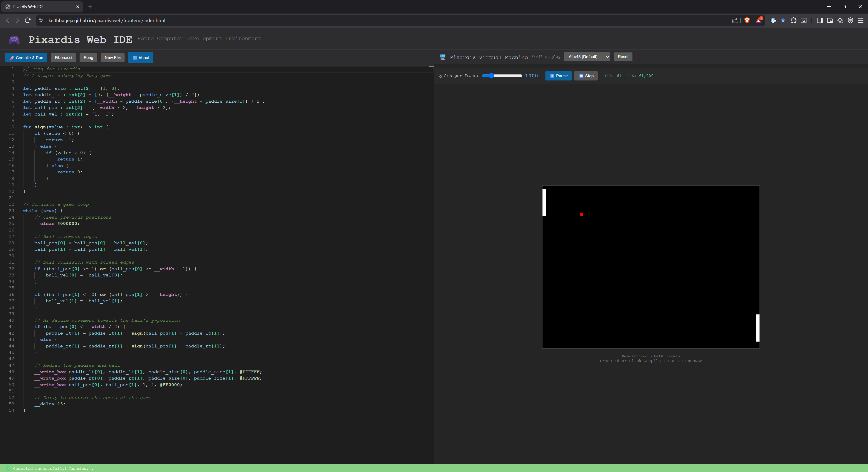
Task: Click the rocket icon on Compile & Run
Action: click(12, 58)
